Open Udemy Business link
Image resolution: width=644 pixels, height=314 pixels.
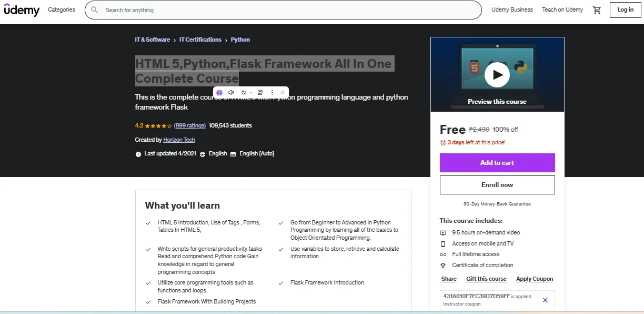pyautogui.click(x=512, y=9)
